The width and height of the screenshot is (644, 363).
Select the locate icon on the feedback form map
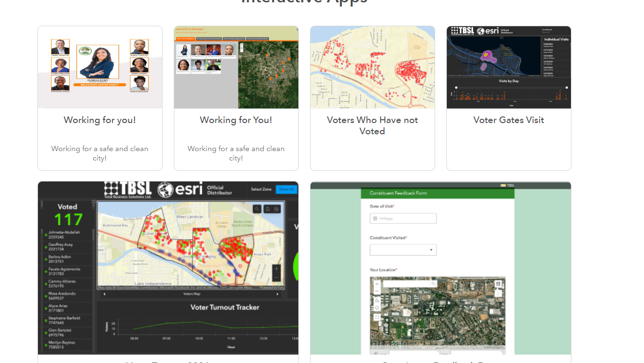377,308
